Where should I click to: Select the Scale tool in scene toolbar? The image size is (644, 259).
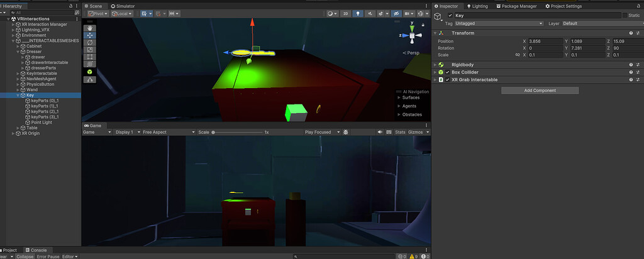[x=90, y=50]
